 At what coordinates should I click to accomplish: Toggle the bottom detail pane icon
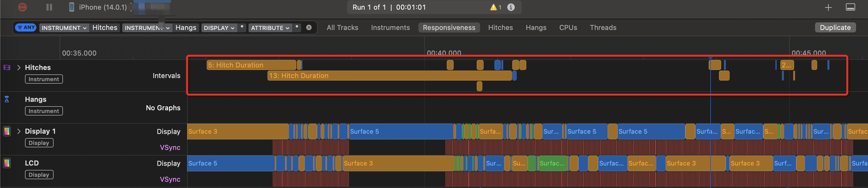coord(851,7)
